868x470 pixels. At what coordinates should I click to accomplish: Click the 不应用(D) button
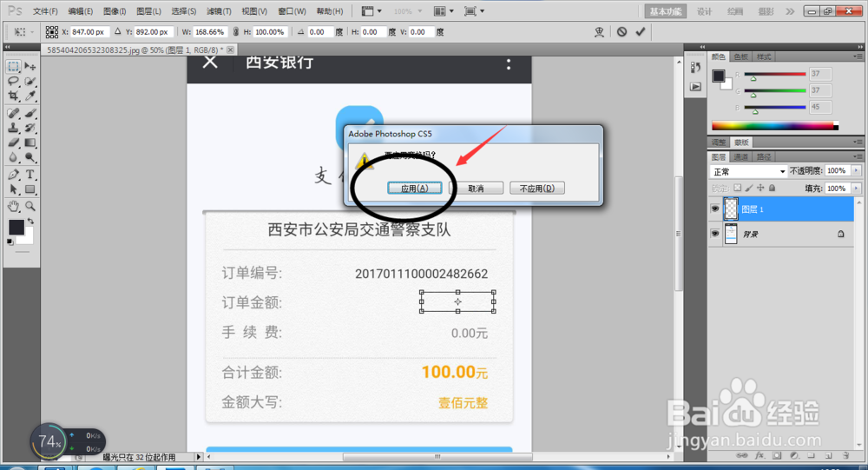[537, 189]
